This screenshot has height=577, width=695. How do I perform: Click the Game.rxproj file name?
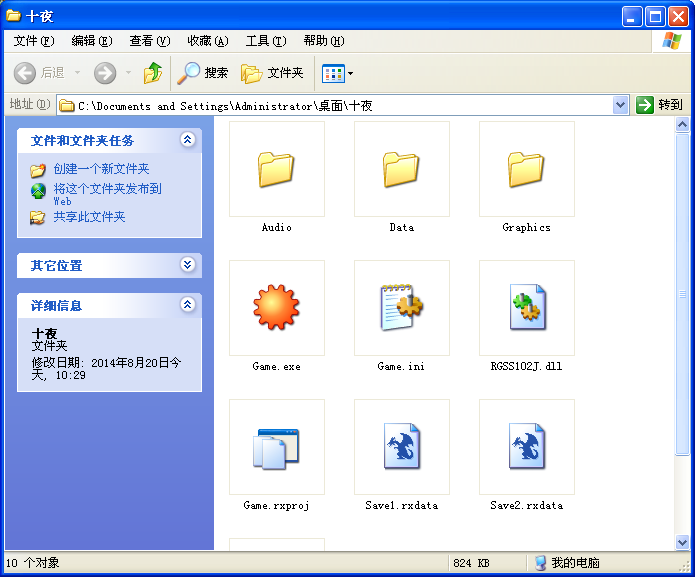277,506
